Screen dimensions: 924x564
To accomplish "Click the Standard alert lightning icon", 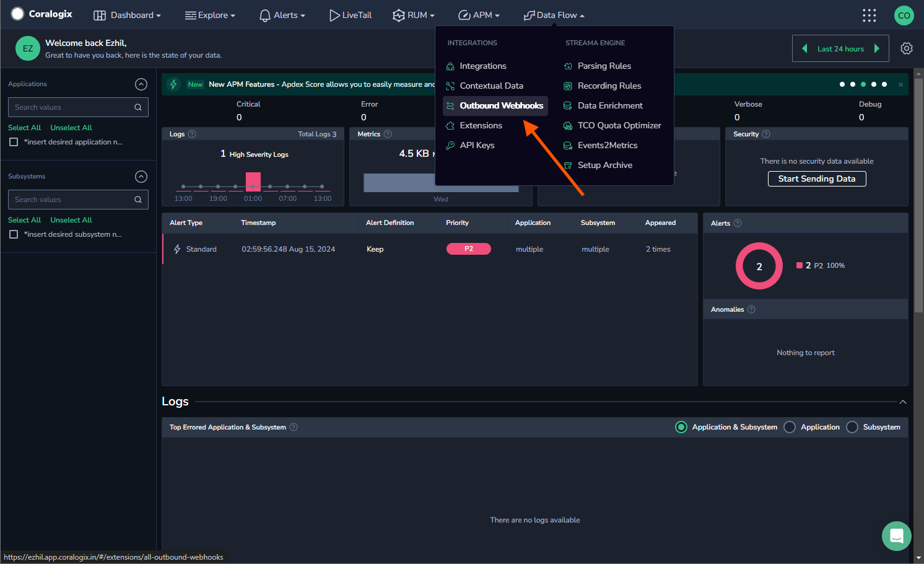I will (x=177, y=249).
